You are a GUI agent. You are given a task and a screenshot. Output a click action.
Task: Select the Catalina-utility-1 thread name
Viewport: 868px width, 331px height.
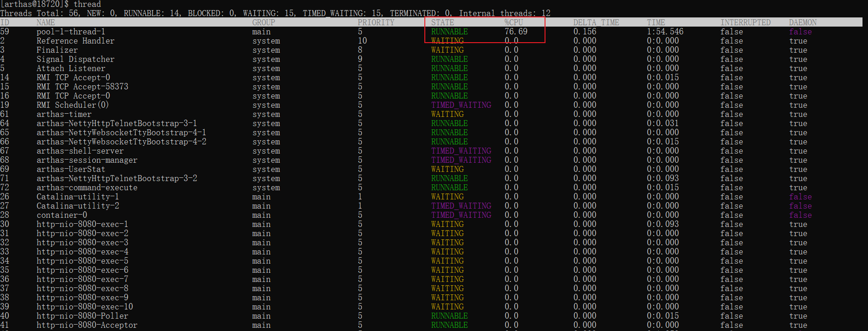click(78, 197)
